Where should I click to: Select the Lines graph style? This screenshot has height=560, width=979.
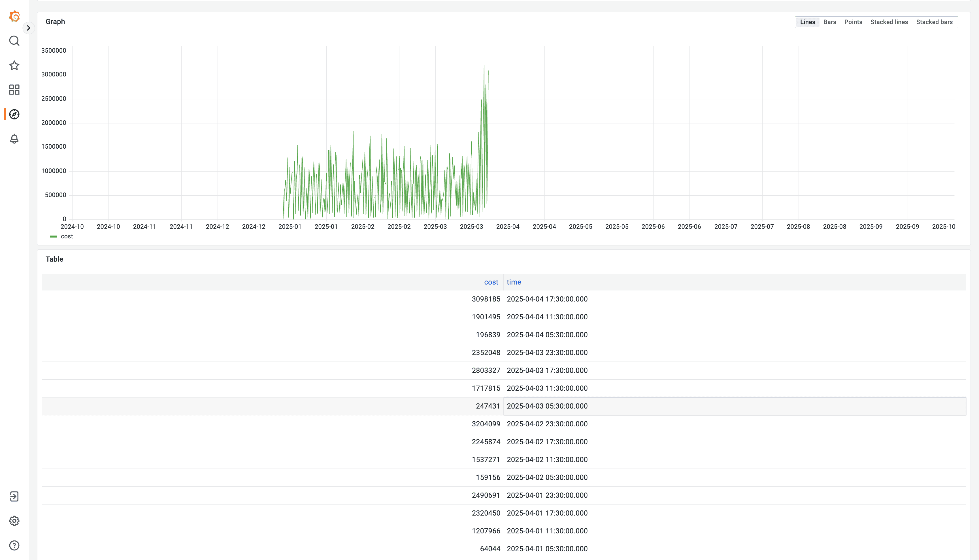pos(807,22)
